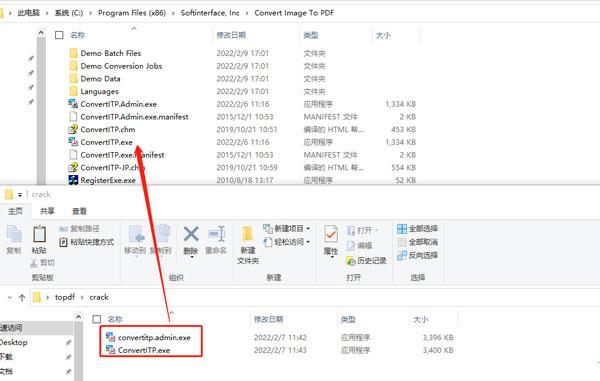
Task: Open the Open (打开) dropdown arrow
Action: pos(377,230)
